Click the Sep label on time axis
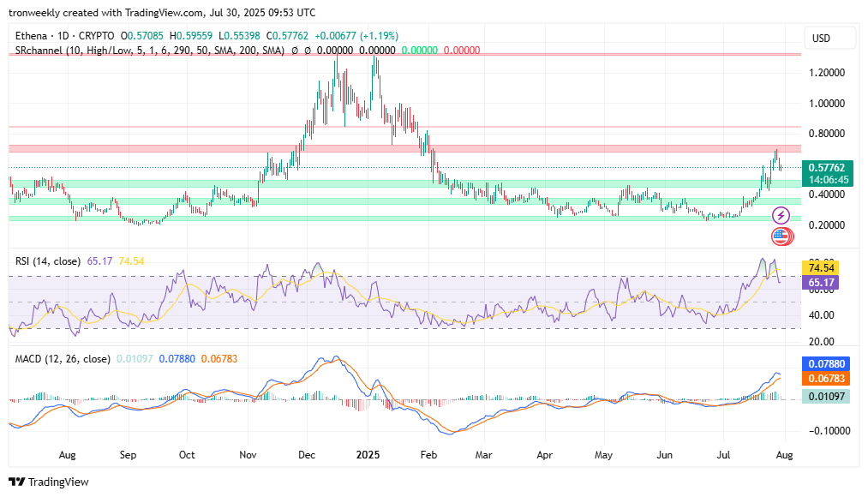Image resolution: width=868 pixels, height=497 pixels. (x=128, y=455)
